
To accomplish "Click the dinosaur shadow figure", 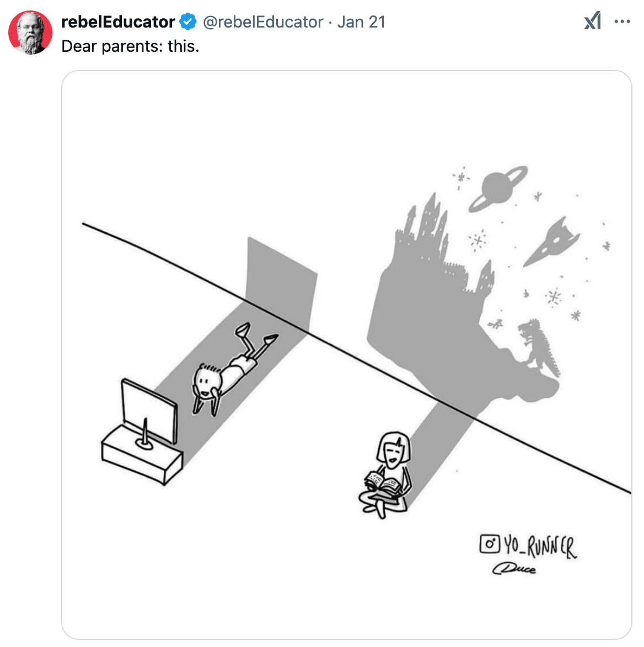I will pyautogui.click(x=539, y=347).
